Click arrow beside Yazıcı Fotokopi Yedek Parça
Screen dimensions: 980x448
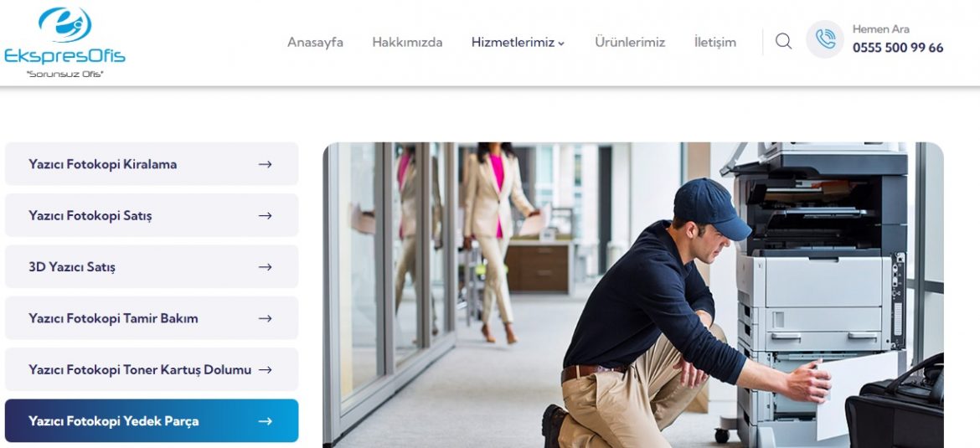pos(265,421)
